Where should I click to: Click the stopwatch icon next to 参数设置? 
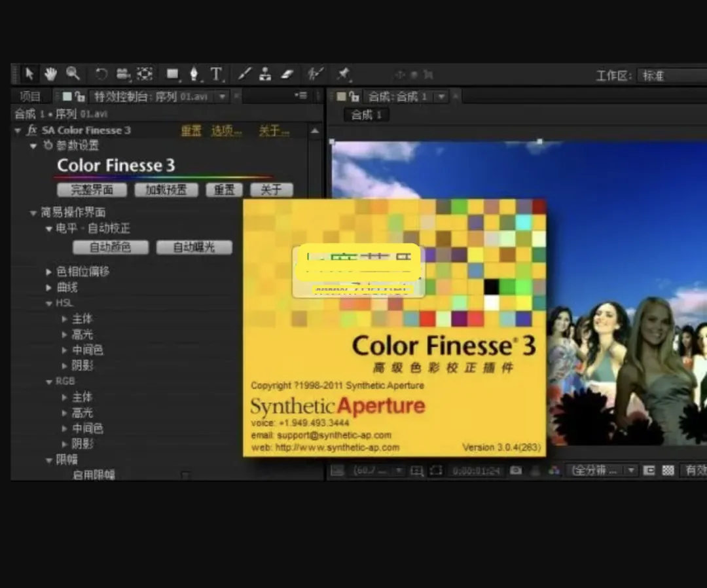click(x=48, y=145)
